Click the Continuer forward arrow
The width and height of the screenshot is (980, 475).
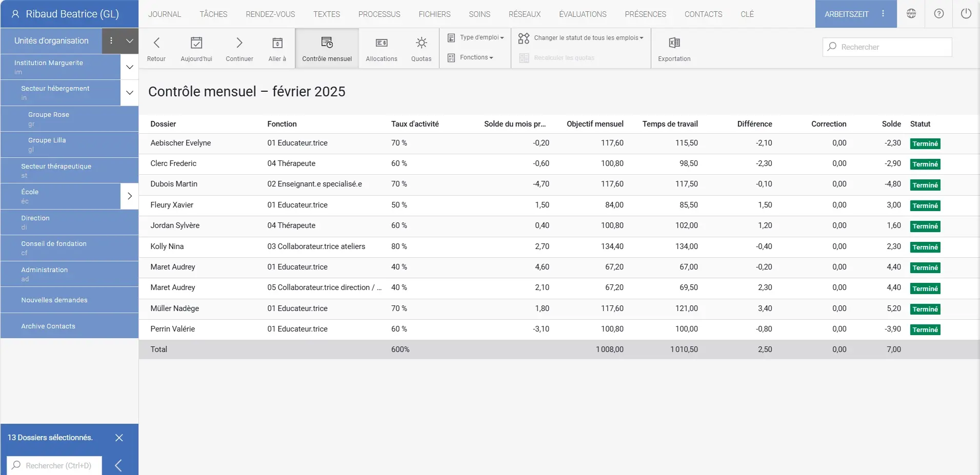point(239,43)
